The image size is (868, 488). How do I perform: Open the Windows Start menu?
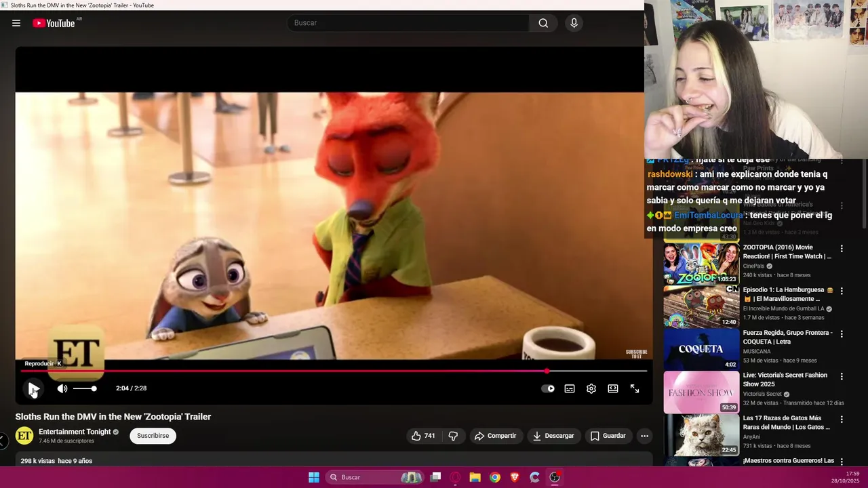click(314, 477)
